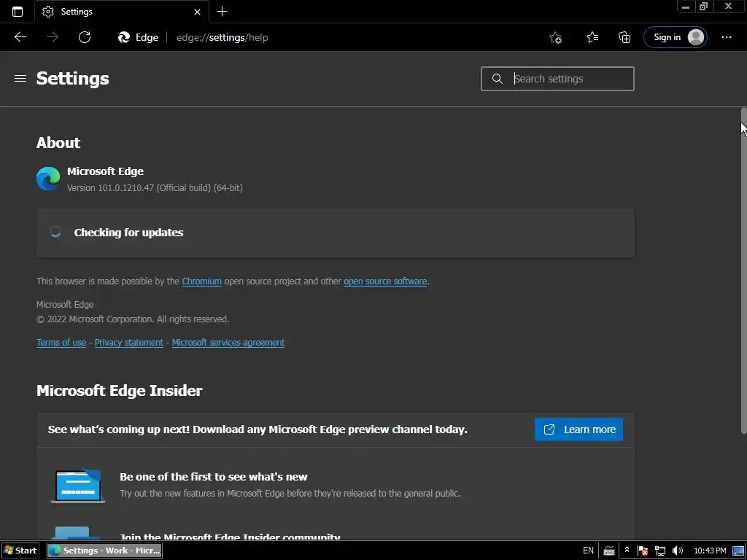
Task: Open Microsoft services agreement link
Action: click(228, 343)
